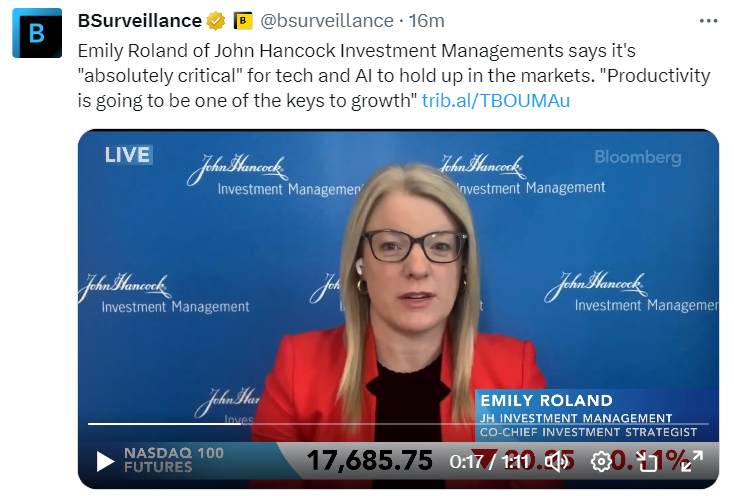Open the video settings gear

(x=601, y=461)
